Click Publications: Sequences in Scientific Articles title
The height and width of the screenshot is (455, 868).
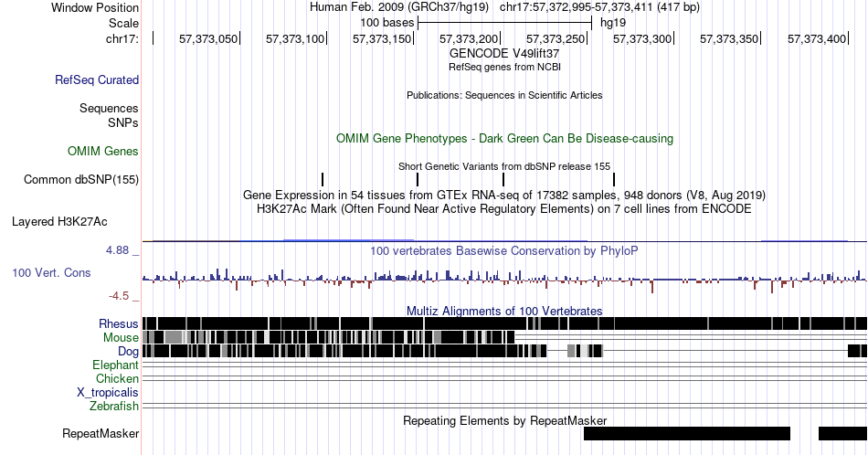tap(504, 95)
